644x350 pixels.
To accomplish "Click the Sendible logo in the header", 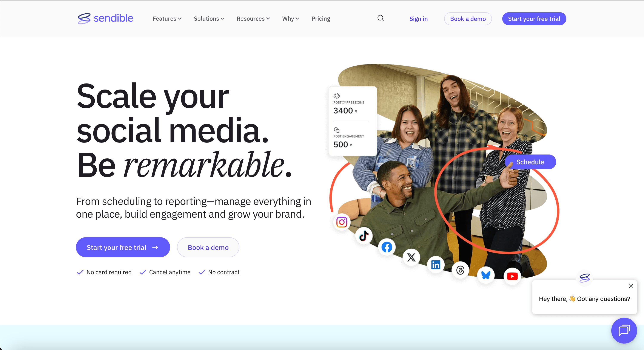I will 105,19.
